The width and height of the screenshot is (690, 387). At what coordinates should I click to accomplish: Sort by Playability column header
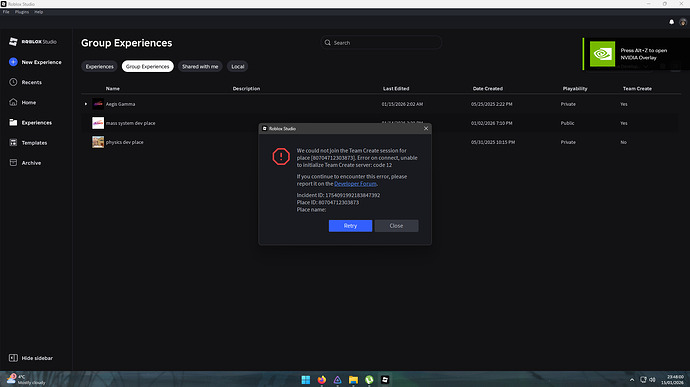pyautogui.click(x=575, y=88)
